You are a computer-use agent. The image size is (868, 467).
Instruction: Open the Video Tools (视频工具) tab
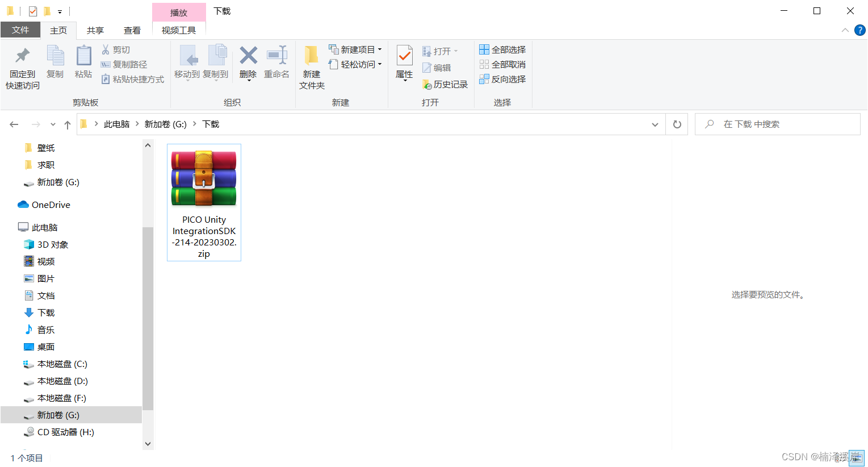pyautogui.click(x=179, y=31)
